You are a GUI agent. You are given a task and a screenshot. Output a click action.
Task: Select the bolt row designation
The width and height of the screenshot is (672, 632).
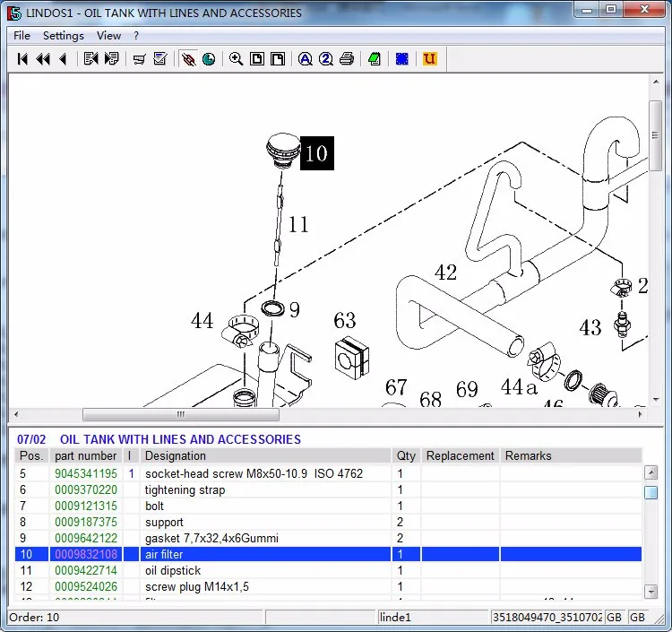point(154,506)
